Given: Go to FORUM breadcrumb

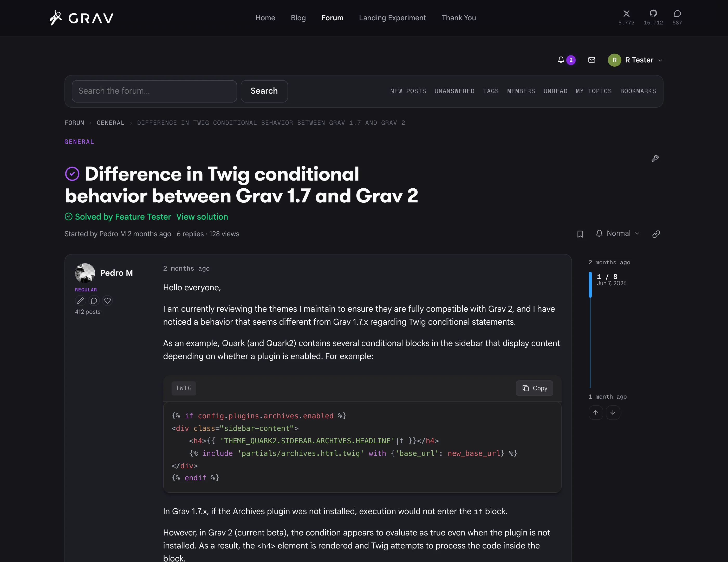Looking at the screenshot, I should point(74,123).
